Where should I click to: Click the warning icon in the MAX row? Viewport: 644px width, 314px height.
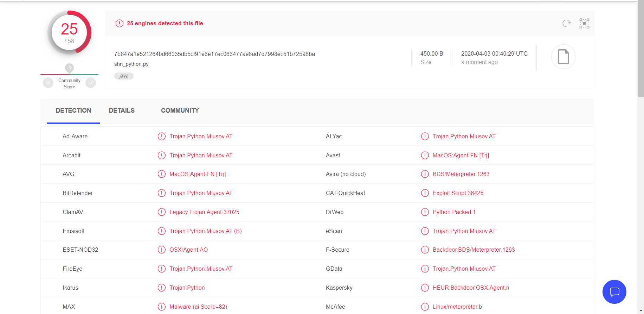(x=161, y=307)
